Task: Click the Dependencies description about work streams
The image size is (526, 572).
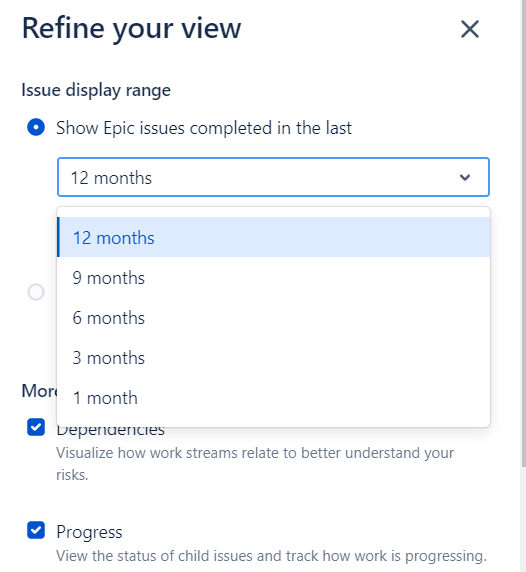Action: click(255, 464)
